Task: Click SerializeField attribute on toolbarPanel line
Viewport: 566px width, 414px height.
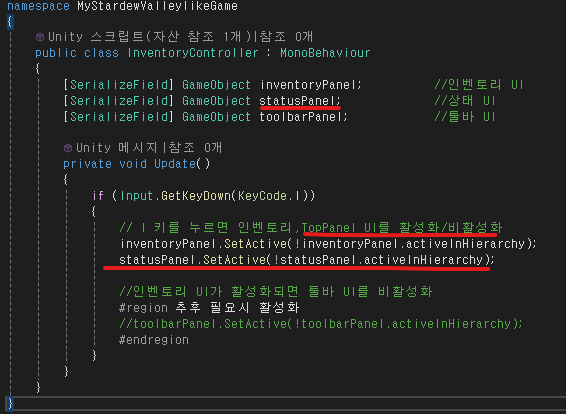Action: click(119, 117)
